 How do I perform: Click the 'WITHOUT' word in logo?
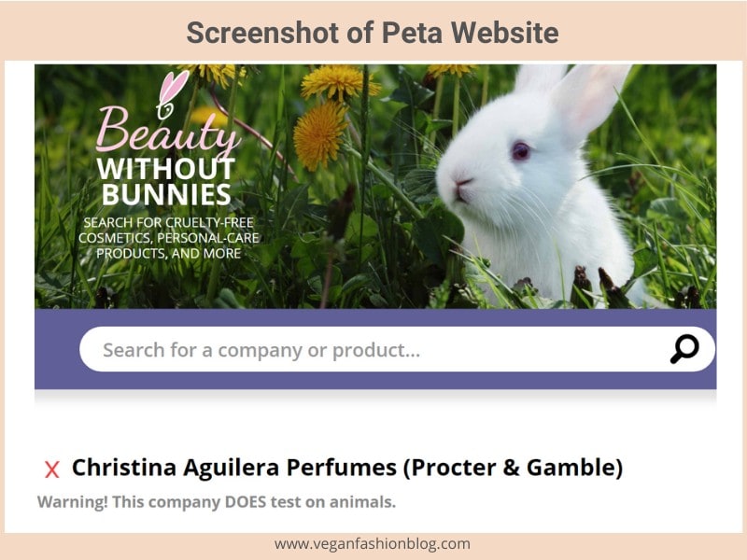click(166, 169)
